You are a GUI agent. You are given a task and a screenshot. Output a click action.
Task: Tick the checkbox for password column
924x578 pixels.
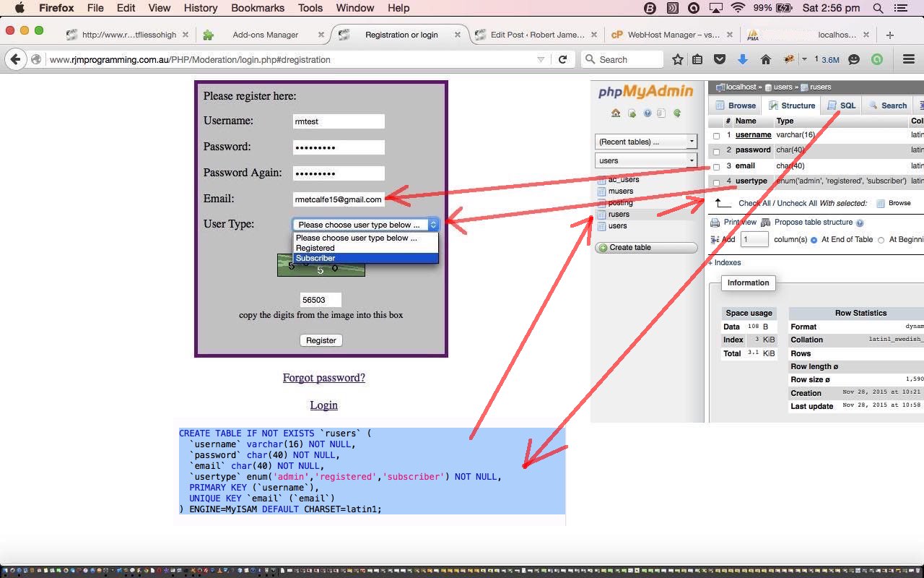[x=716, y=151]
